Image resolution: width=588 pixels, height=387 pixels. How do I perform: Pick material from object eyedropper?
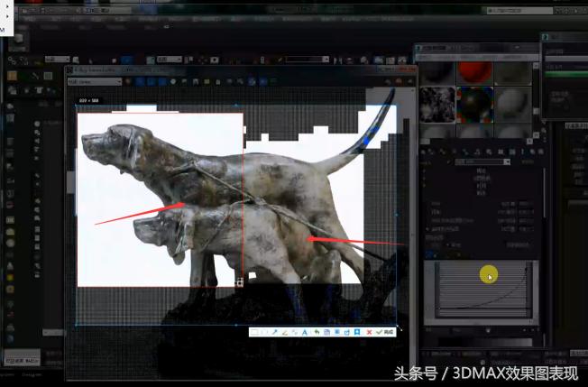[449, 162]
